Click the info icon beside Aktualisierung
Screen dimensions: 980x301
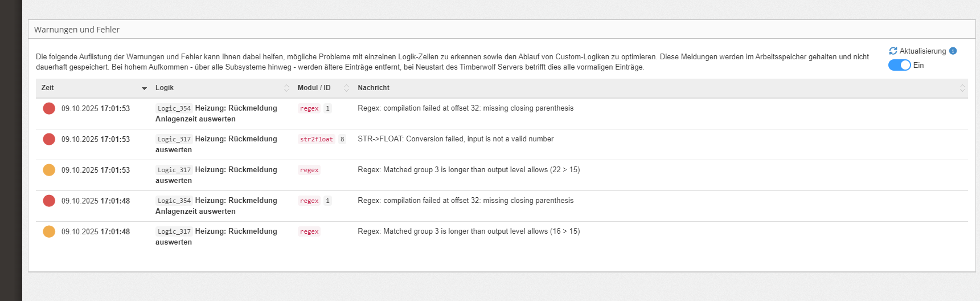point(953,51)
